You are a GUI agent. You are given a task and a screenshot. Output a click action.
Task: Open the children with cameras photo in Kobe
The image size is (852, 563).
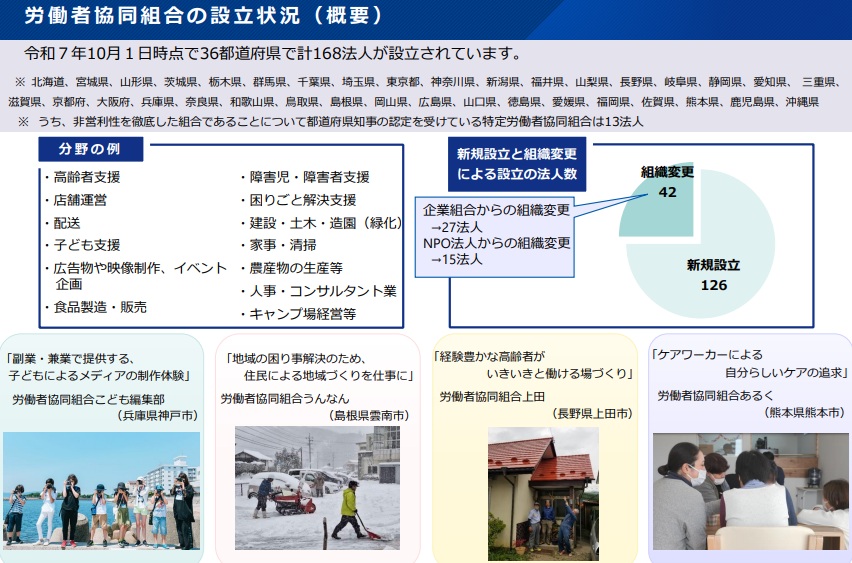pyautogui.click(x=100, y=491)
